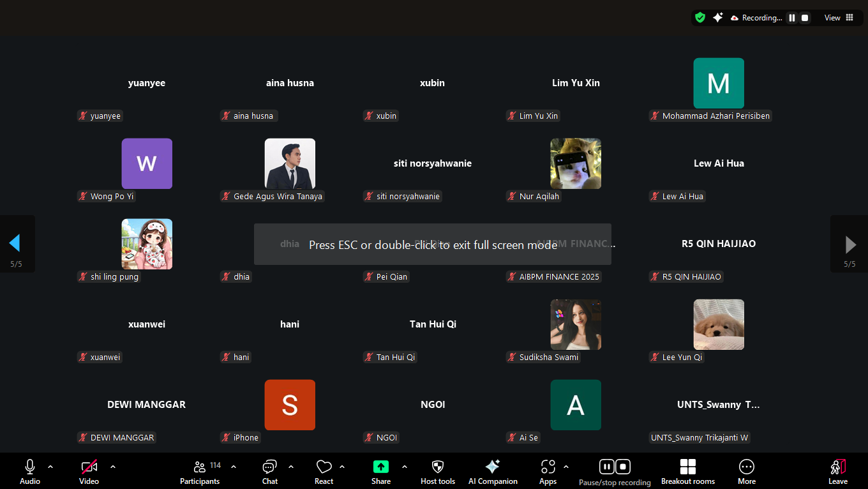Click the encryption shield icon at top
868x489 pixels.
pos(700,18)
